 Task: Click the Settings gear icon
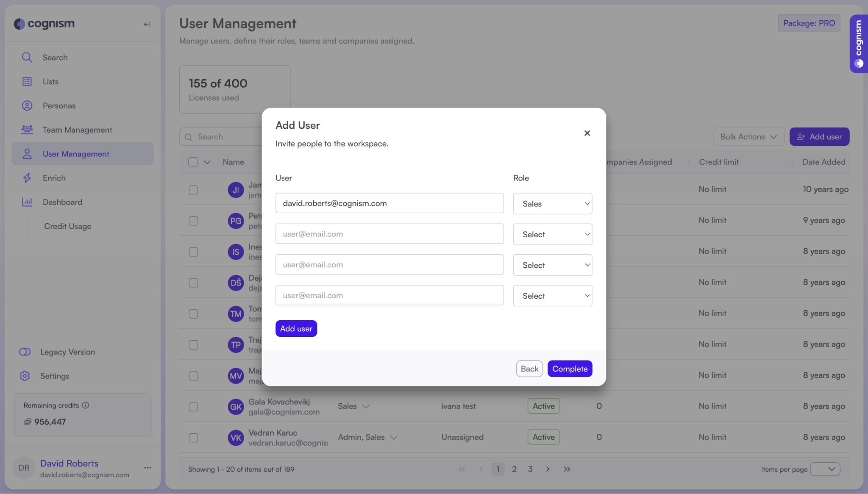25,376
